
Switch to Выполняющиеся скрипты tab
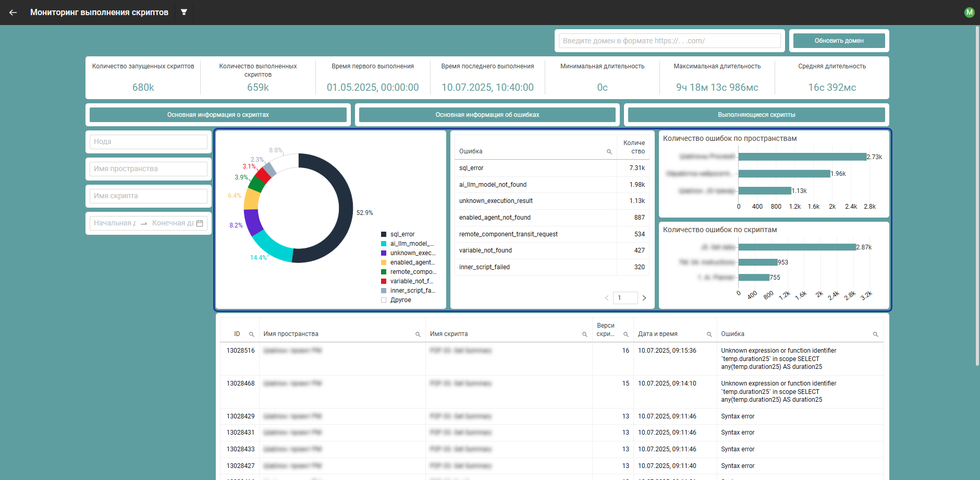(756, 115)
